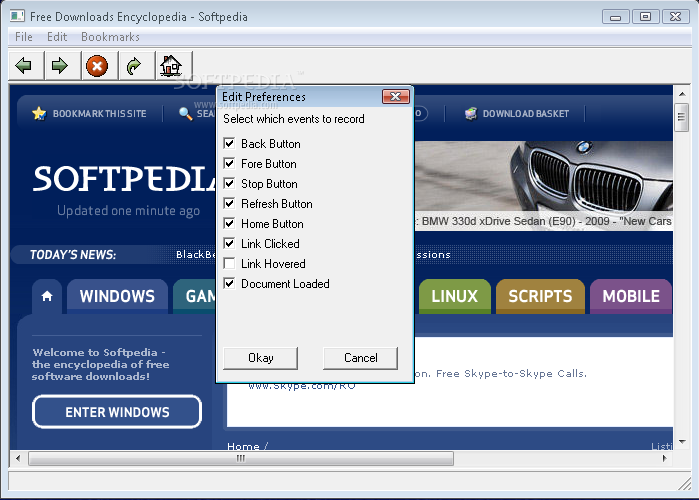Disable the Link Clicked checkbox
The width and height of the screenshot is (699, 500).
coord(229,243)
